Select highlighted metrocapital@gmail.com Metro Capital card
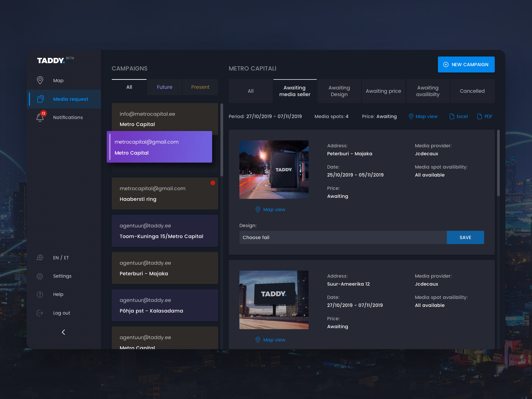Screen dimensions: 532x399 [160, 147]
